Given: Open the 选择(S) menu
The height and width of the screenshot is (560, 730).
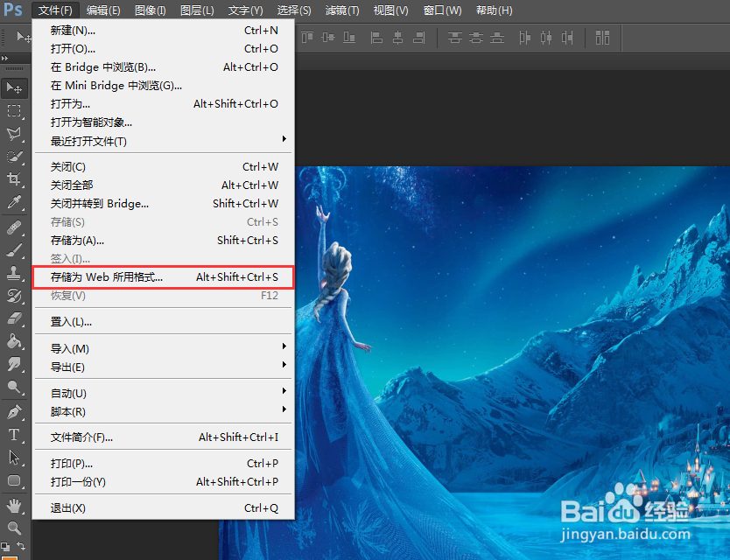Looking at the screenshot, I should tap(294, 10).
